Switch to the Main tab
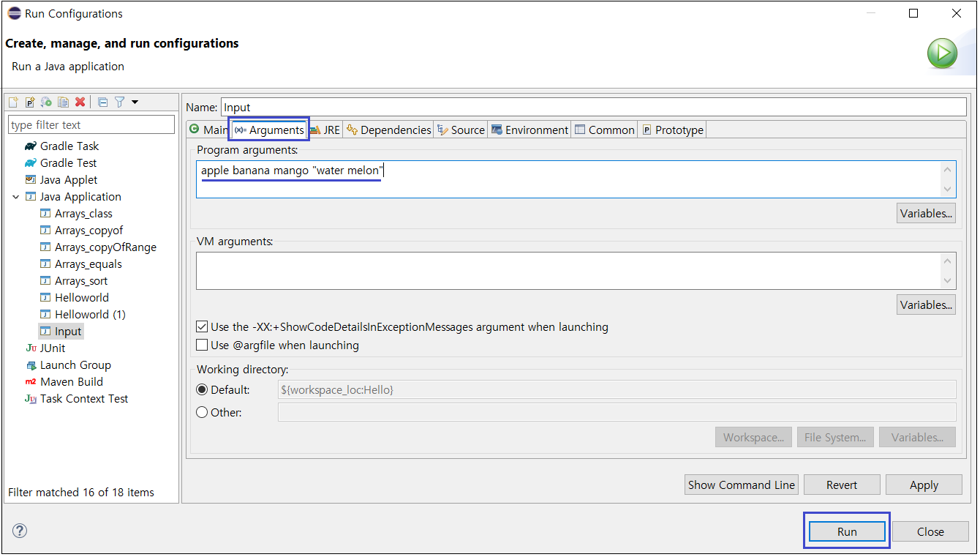980x557 pixels. coord(208,130)
